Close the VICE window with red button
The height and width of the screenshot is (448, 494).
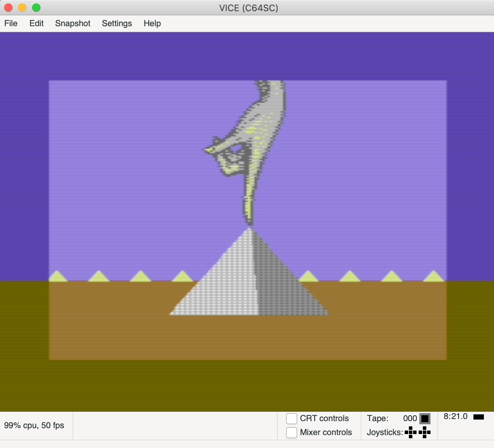(x=8, y=8)
